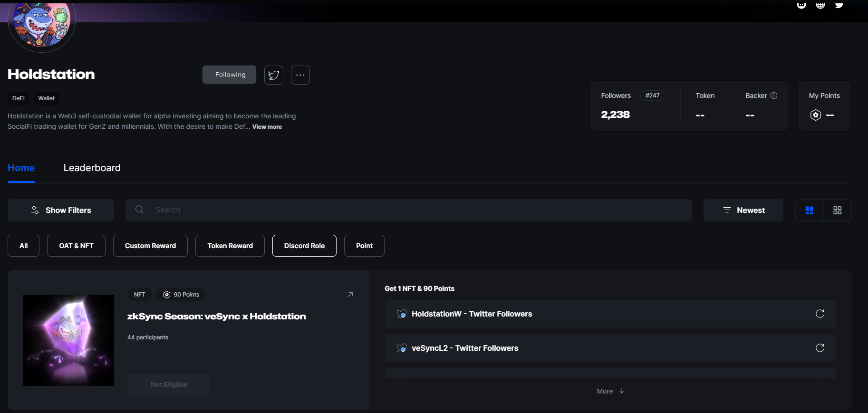Toggle the Following button

tap(229, 75)
